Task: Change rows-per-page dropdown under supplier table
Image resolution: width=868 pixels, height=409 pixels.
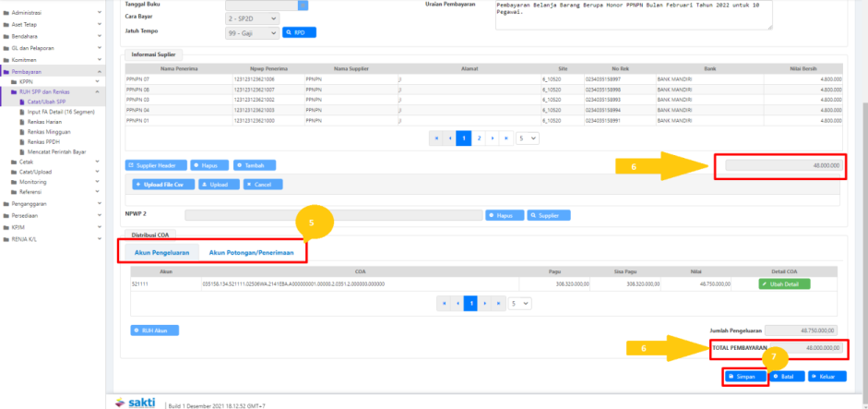Action: pos(527,138)
